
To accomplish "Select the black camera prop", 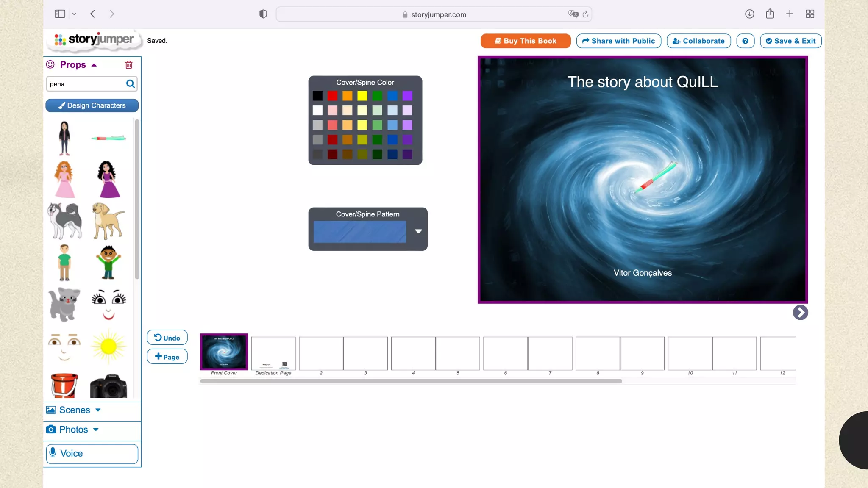I will pos(108,386).
